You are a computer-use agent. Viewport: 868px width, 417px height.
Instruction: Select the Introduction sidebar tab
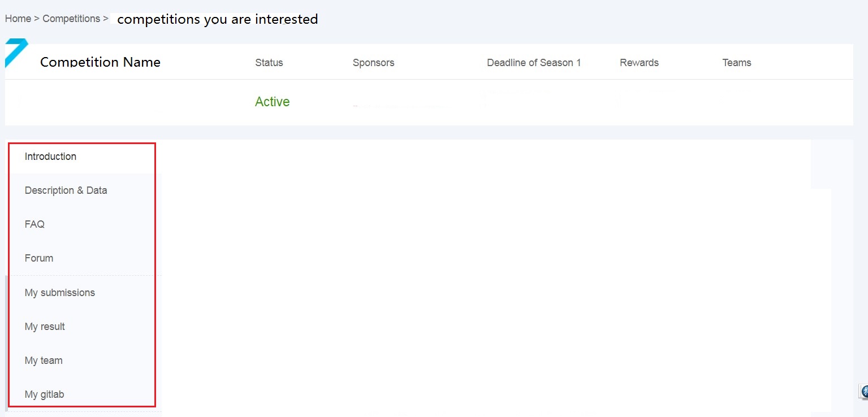point(50,157)
